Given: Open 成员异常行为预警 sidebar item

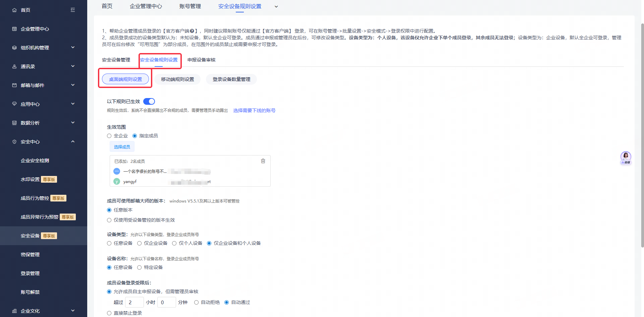Looking at the screenshot, I should [40, 217].
